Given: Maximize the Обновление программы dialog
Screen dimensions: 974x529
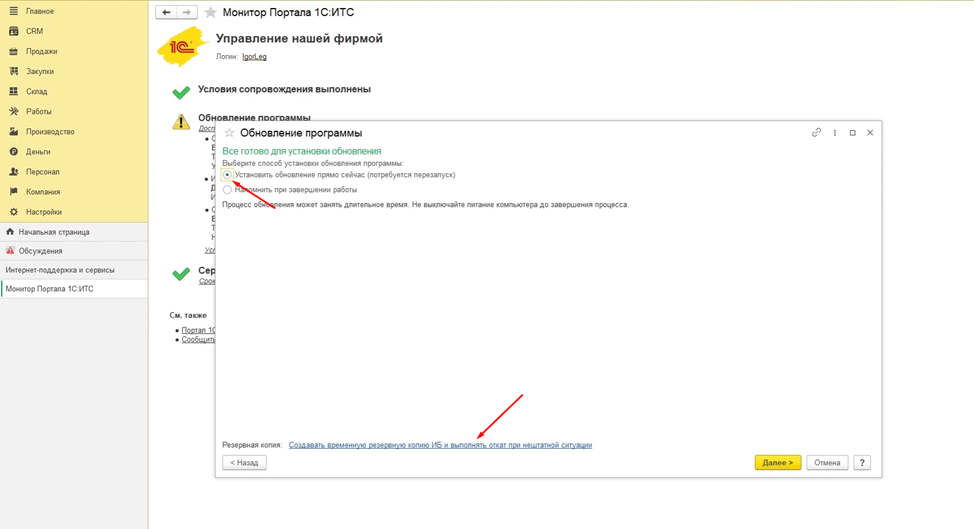Looking at the screenshot, I should click(852, 133).
